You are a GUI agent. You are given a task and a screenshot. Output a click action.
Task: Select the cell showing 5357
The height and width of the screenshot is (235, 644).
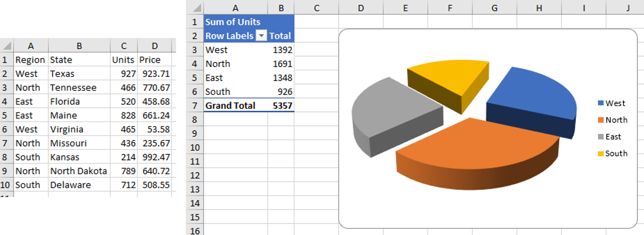pos(282,106)
